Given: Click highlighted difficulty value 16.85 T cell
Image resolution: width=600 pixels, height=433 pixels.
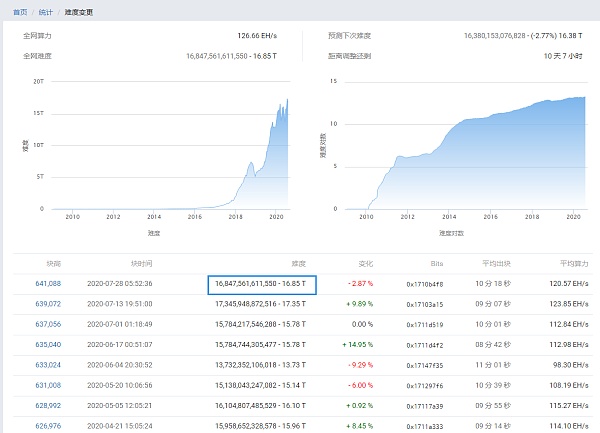Looking at the screenshot, I should point(260,285).
